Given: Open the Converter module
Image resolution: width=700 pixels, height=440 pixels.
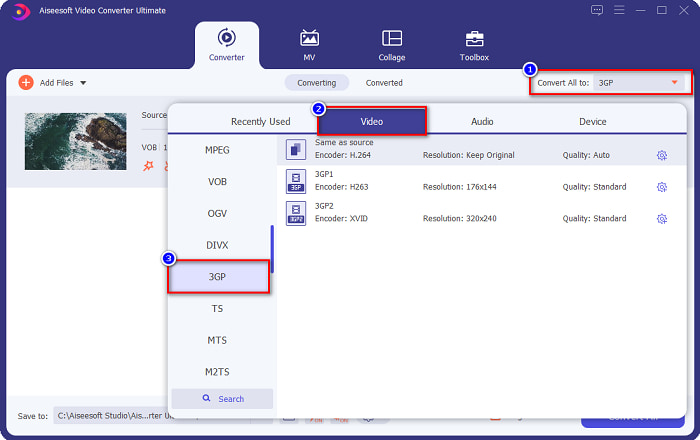Looking at the screenshot, I should pyautogui.click(x=225, y=45).
